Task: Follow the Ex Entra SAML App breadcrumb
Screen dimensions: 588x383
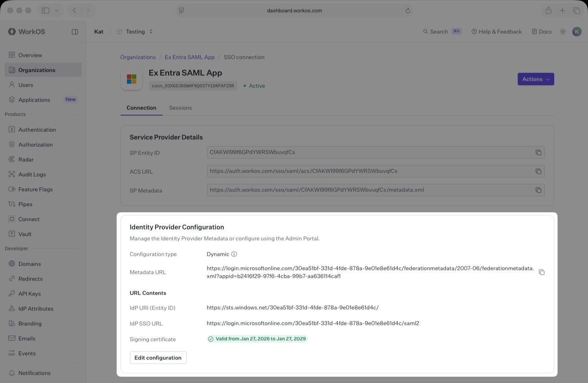Action: 190,57
